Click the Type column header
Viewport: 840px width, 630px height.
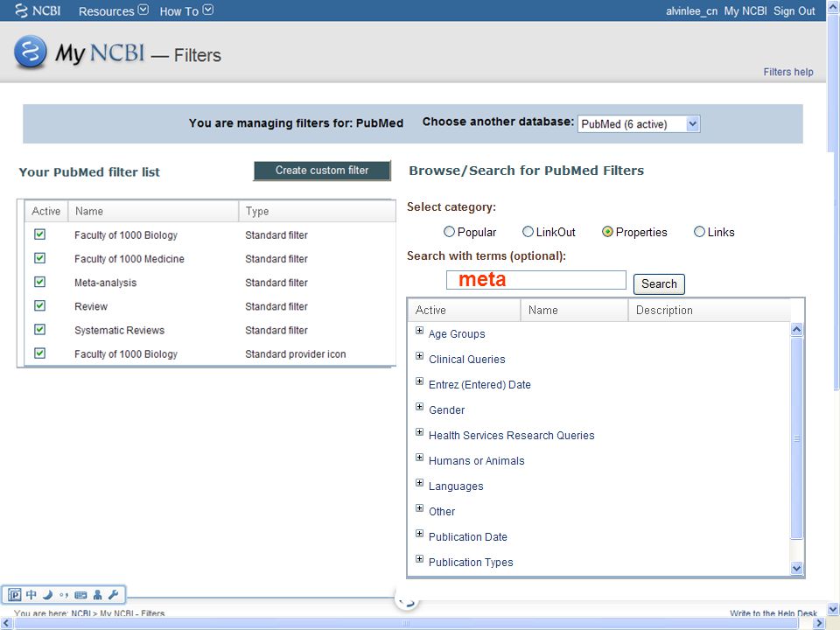pyautogui.click(x=317, y=211)
